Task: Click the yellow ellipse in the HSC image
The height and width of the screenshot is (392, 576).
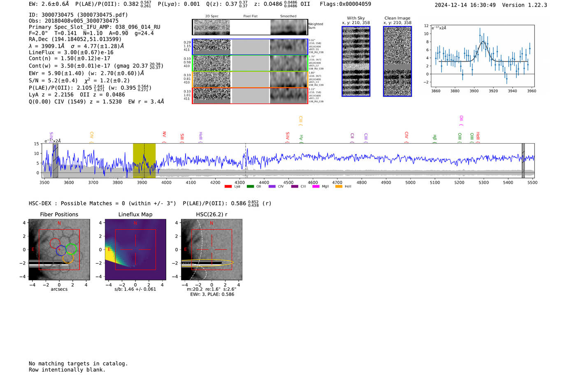Action: click(207, 263)
